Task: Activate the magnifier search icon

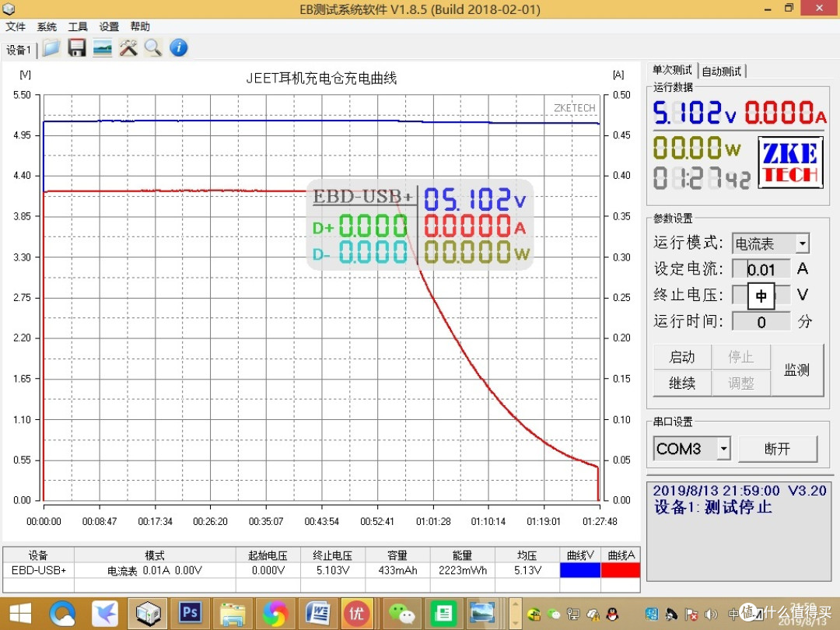Action: tap(153, 48)
